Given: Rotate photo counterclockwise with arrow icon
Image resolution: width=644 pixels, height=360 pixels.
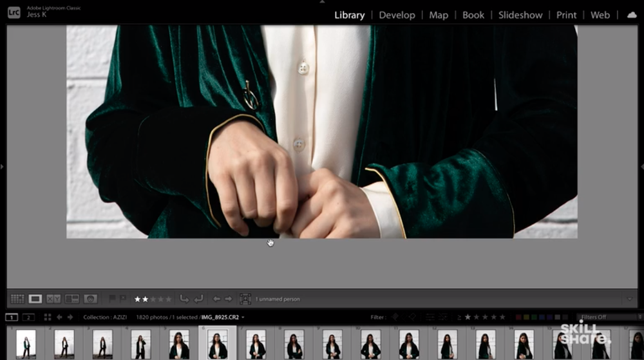Looking at the screenshot, I should click(184, 299).
